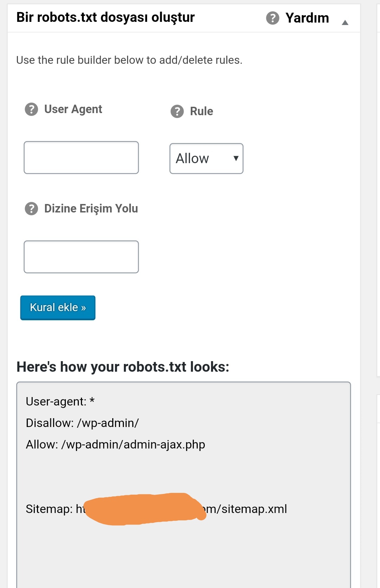Click the User Agent label text

coord(73,109)
